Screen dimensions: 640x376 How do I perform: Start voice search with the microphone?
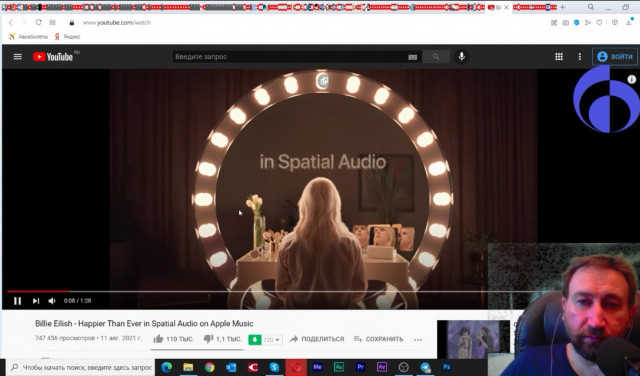[x=462, y=57]
